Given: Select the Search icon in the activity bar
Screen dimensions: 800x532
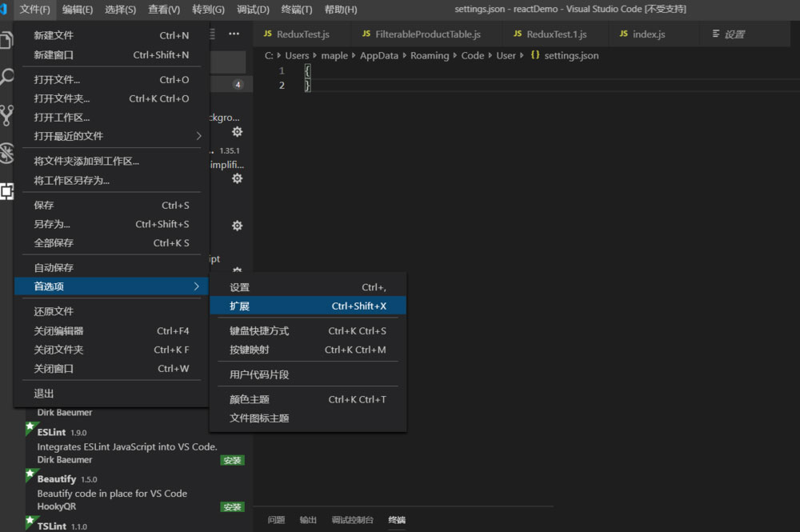Looking at the screenshot, I should [x=8, y=76].
